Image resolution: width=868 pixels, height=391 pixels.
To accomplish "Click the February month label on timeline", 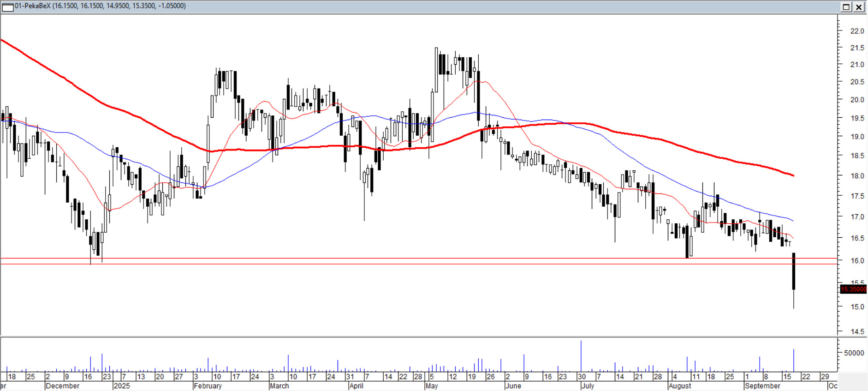I will click(208, 386).
